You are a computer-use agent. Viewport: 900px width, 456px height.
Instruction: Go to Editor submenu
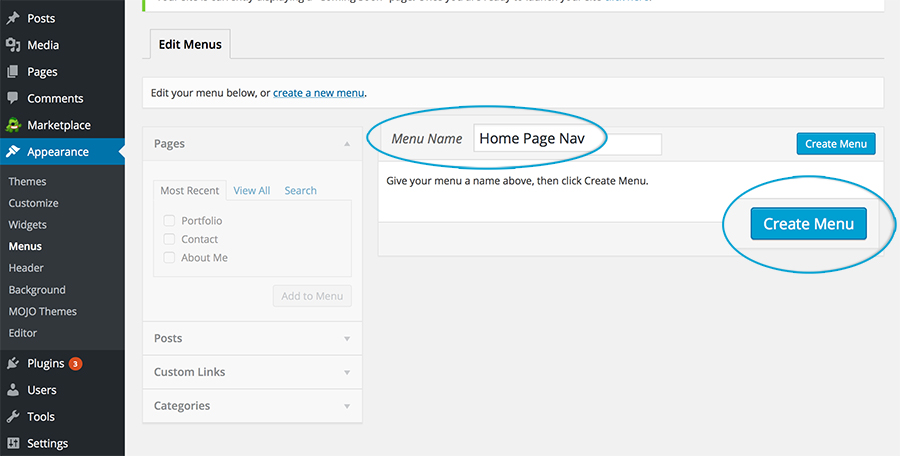coord(23,333)
